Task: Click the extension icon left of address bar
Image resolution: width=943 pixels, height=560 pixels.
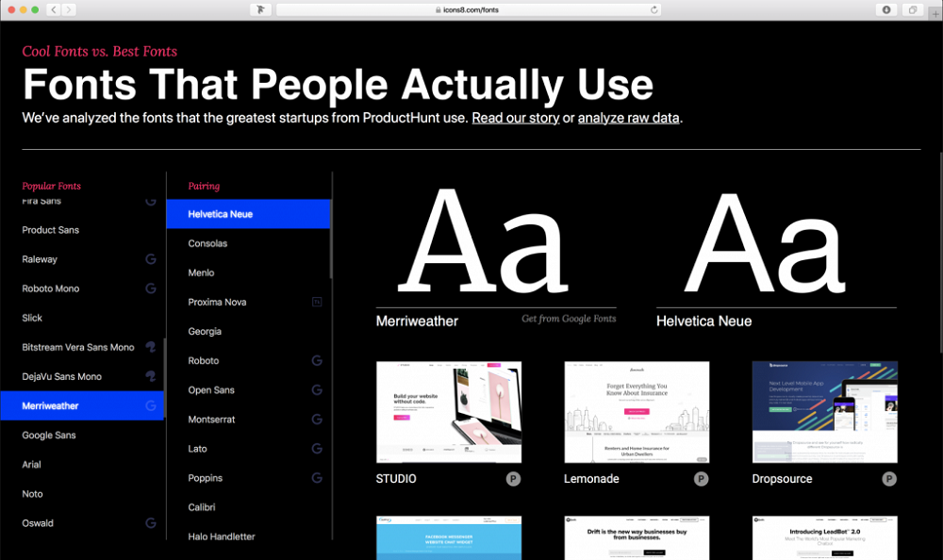Action: [260, 9]
